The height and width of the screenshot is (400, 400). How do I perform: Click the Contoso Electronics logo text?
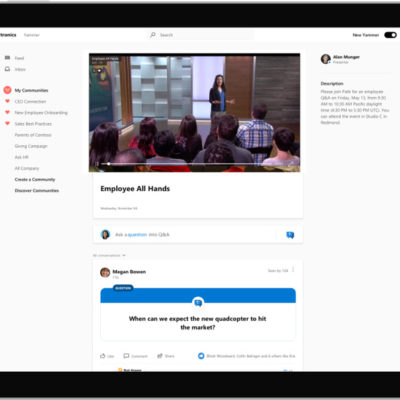[8, 35]
